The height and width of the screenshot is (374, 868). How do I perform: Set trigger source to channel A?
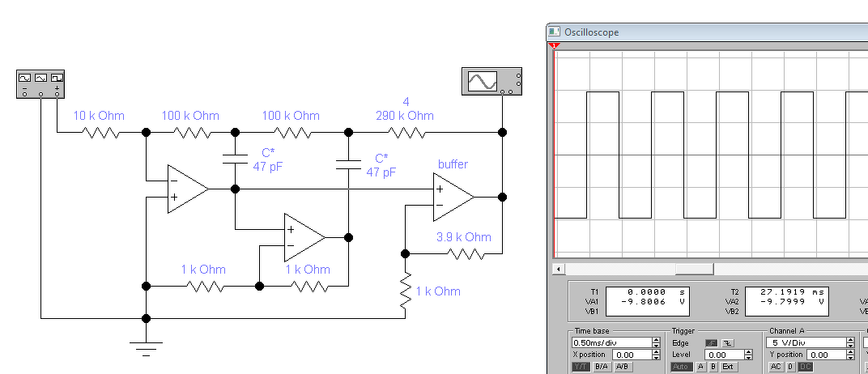tap(701, 367)
